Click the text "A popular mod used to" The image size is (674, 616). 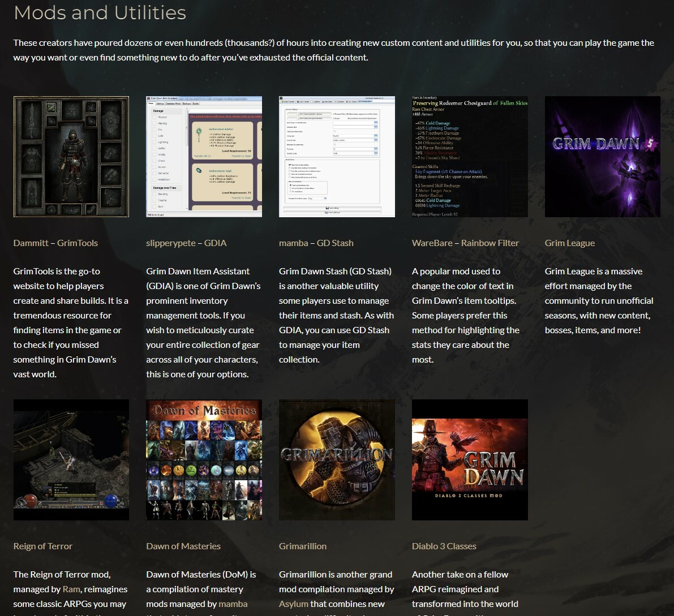pyautogui.click(x=456, y=272)
